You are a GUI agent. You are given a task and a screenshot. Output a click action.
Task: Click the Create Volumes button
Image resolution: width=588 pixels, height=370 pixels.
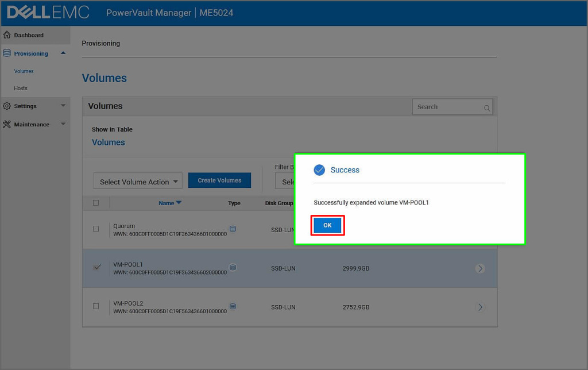pyautogui.click(x=219, y=180)
